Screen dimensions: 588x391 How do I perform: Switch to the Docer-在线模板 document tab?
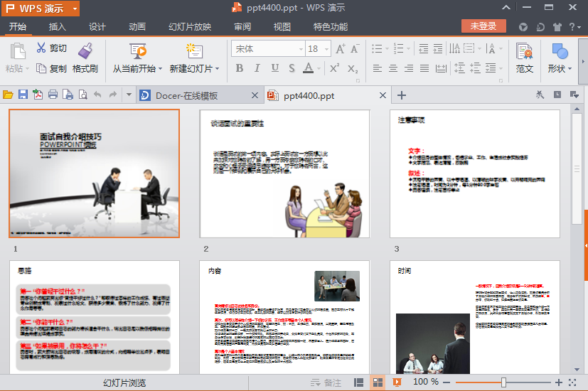(x=186, y=95)
